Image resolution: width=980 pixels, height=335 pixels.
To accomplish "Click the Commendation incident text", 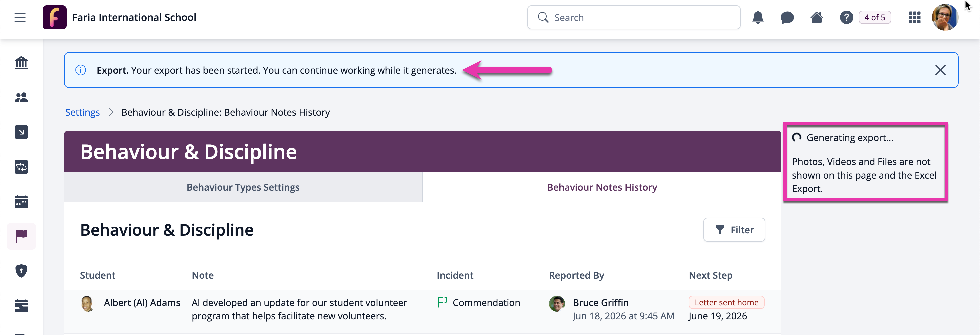I will (486, 303).
